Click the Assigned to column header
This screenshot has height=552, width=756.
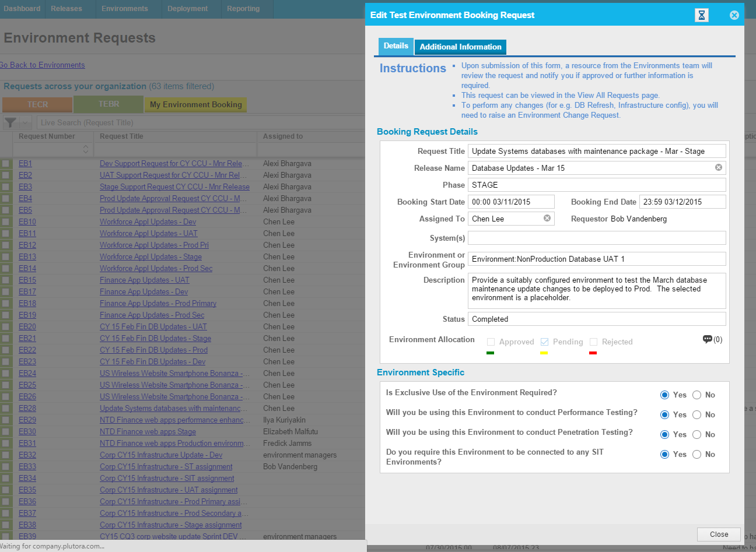tap(283, 136)
